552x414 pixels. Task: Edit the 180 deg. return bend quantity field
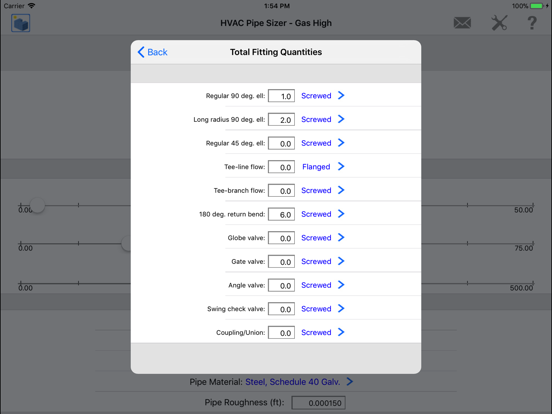click(x=281, y=214)
